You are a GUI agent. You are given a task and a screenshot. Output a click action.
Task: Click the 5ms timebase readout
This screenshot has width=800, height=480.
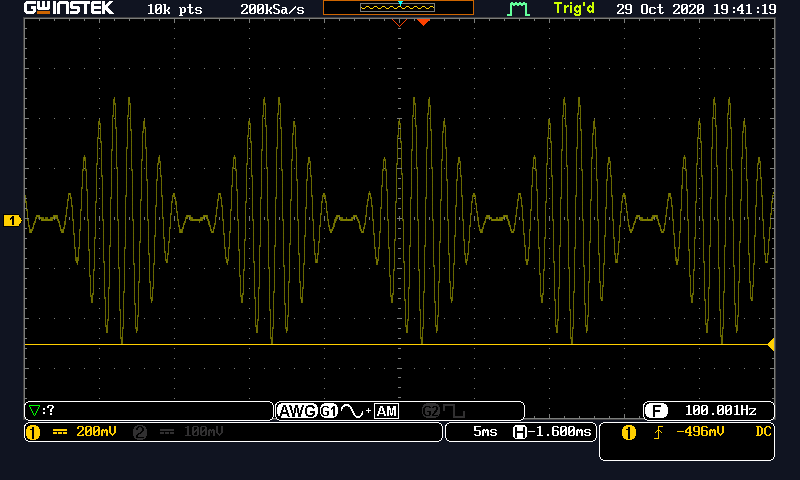pyautogui.click(x=485, y=432)
